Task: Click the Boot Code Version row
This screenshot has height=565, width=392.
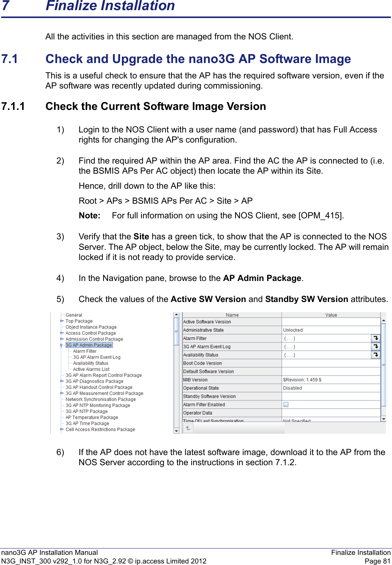Action: 281,363
